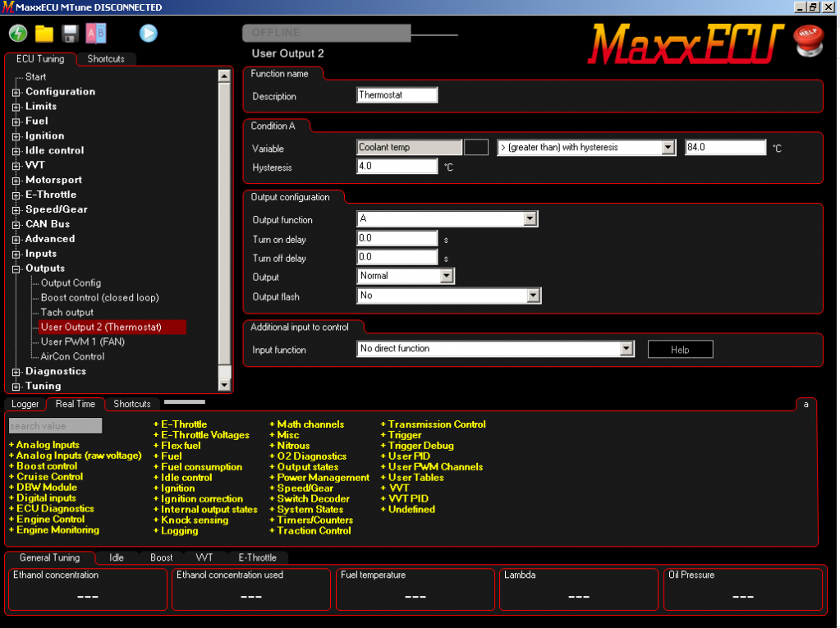Click the 84.0 threshold value field
840x628 pixels.
click(x=725, y=147)
